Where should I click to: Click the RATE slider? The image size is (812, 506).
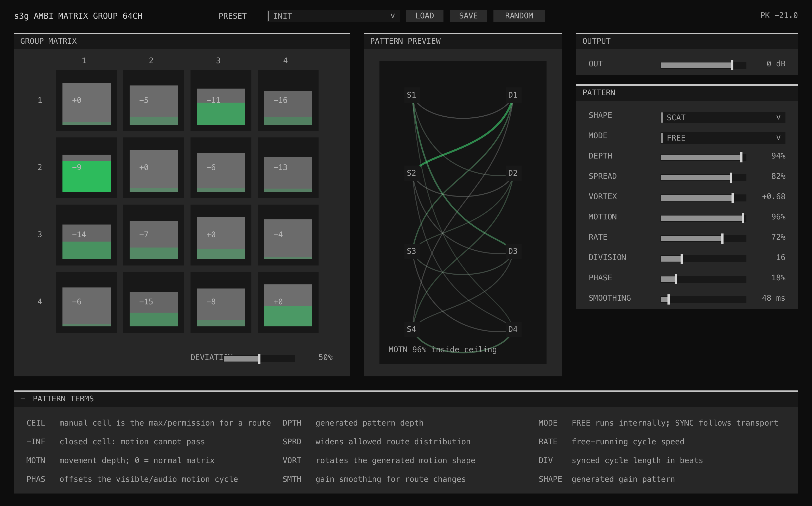(703, 238)
